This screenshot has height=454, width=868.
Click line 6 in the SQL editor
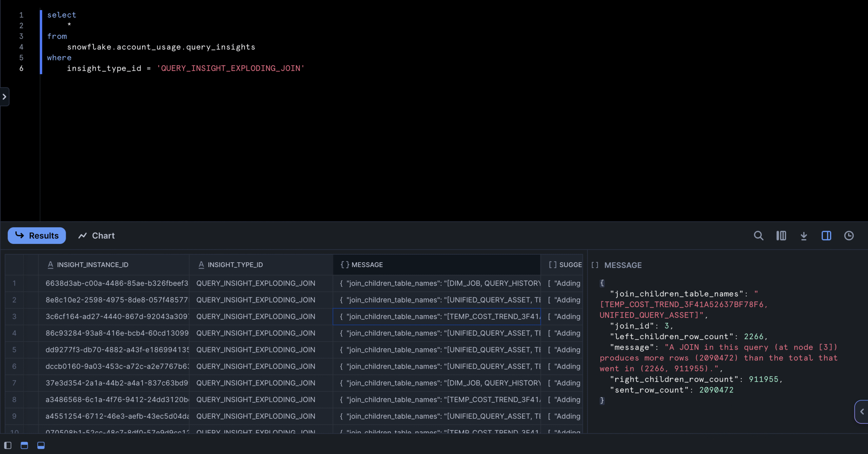click(185, 68)
